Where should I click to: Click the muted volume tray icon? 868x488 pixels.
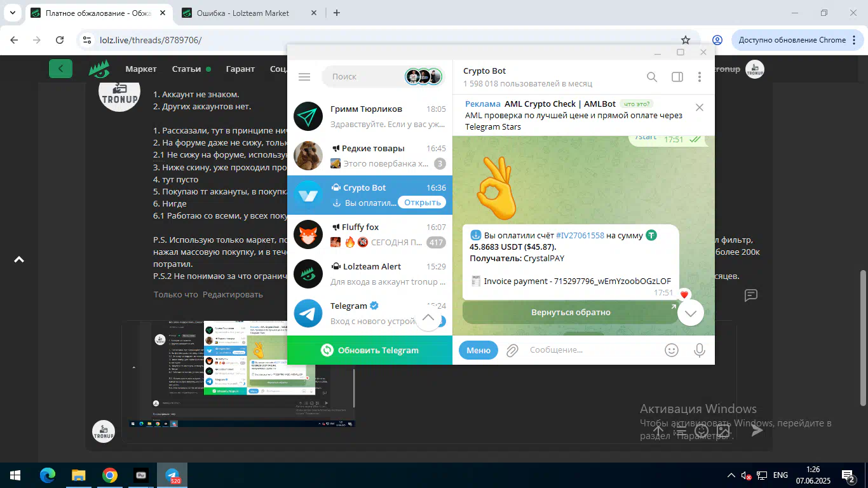pos(747,475)
